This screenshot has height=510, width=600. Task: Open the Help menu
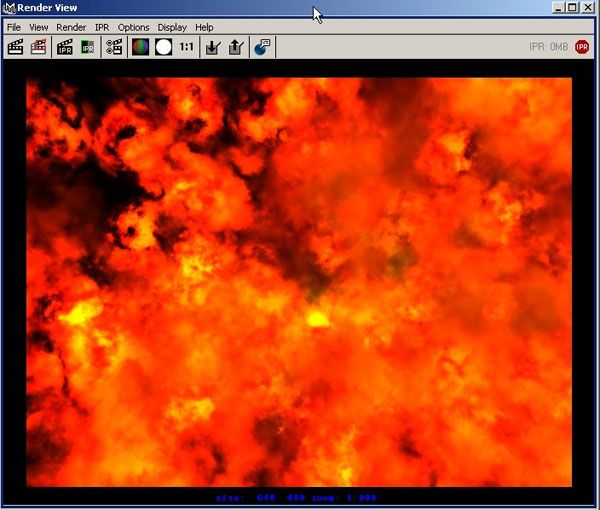(x=204, y=27)
